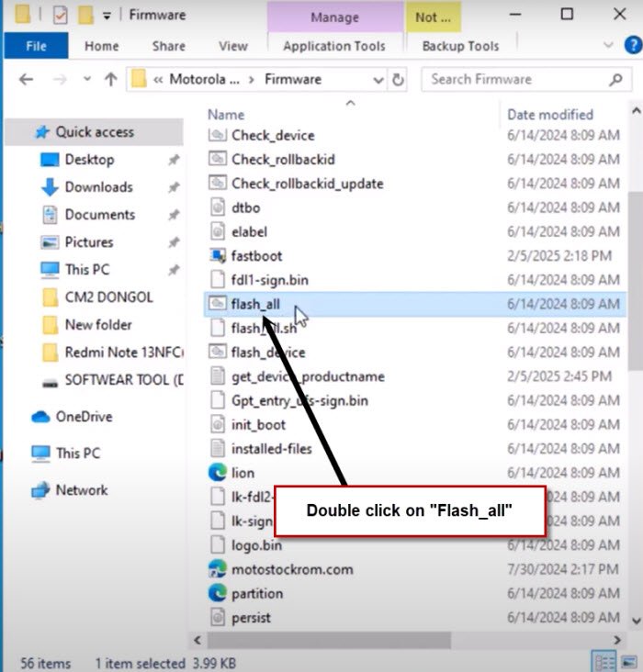The image size is (643, 672).
Task: Select the flash_all batch file icon
Action: coord(218,304)
